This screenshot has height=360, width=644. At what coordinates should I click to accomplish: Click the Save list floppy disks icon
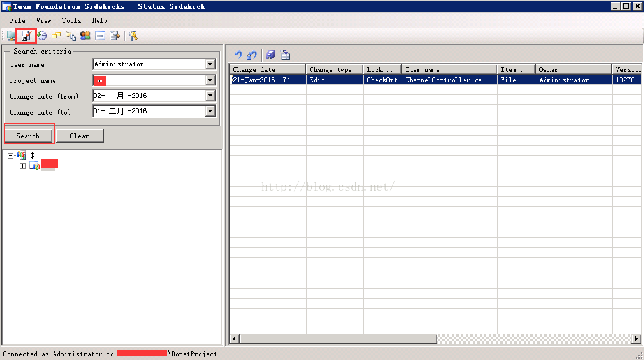tap(270, 55)
